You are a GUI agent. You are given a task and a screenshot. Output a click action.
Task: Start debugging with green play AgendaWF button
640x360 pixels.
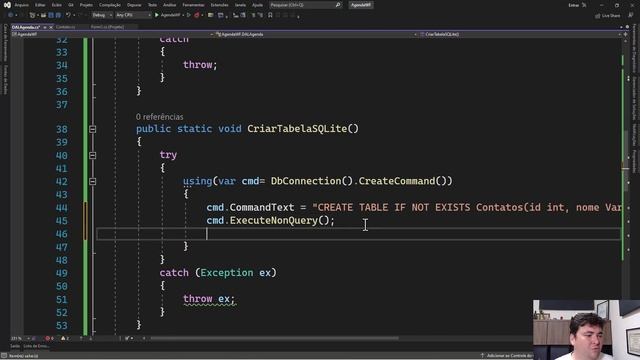click(x=168, y=15)
